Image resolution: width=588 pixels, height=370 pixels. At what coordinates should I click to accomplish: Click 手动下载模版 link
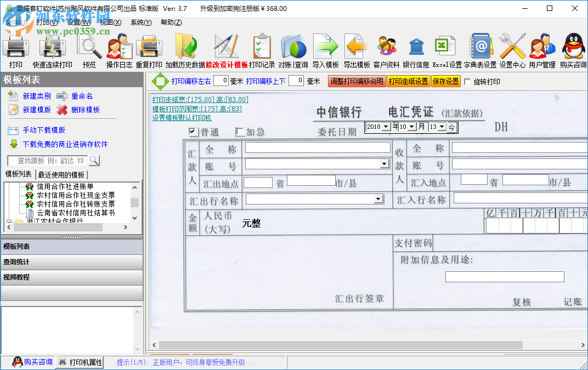coord(44,130)
